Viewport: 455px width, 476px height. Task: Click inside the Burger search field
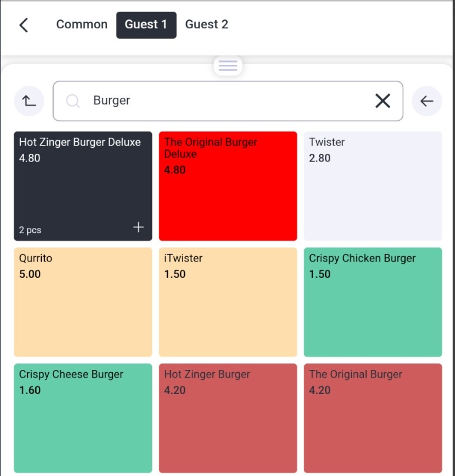(228, 101)
